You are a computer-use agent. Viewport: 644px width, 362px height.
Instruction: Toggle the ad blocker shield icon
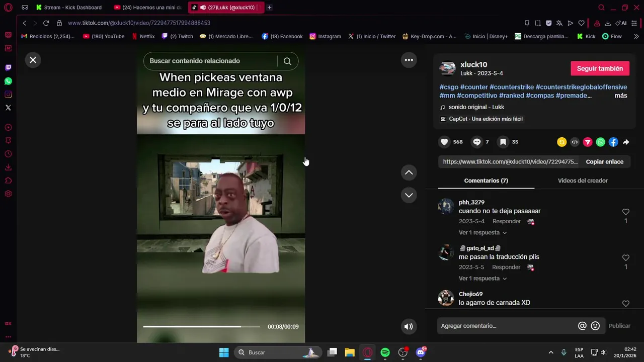pos(548,23)
